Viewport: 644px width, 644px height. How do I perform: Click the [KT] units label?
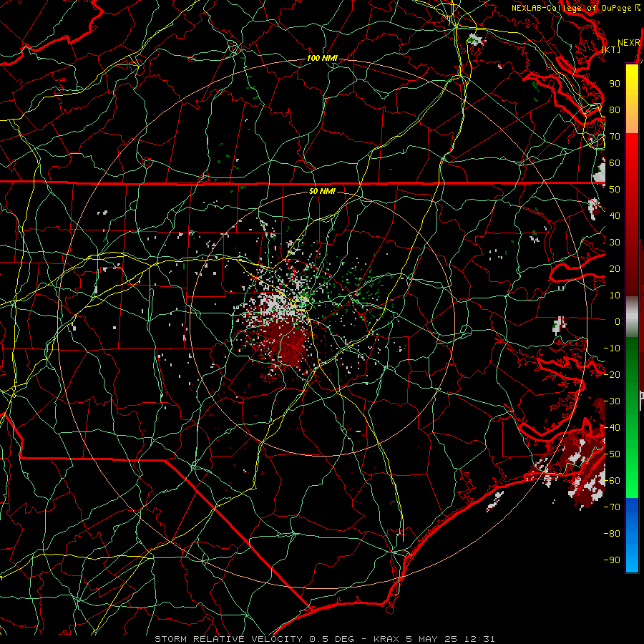611,49
